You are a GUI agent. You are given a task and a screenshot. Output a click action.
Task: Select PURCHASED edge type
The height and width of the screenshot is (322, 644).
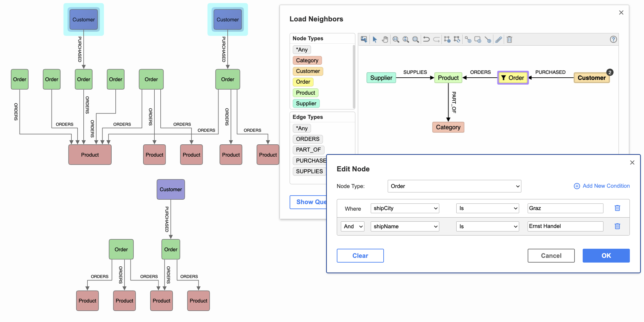pyautogui.click(x=310, y=161)
